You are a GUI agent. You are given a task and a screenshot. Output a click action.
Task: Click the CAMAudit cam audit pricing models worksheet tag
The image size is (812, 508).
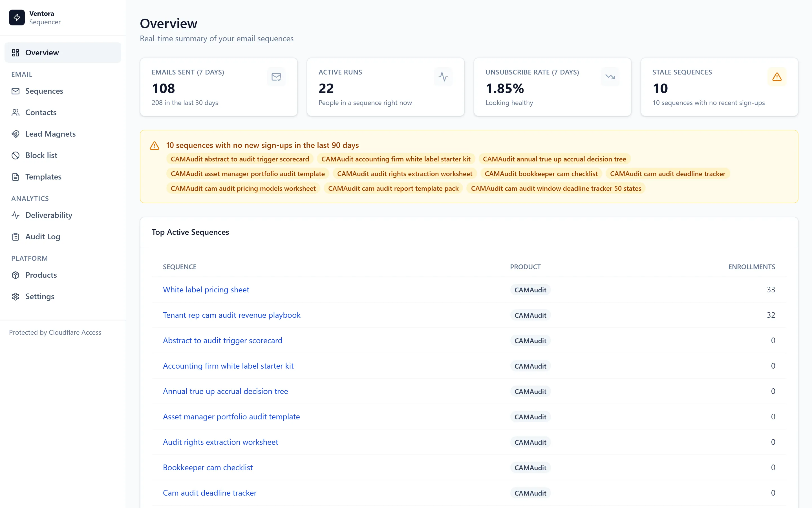coord(243,189)
